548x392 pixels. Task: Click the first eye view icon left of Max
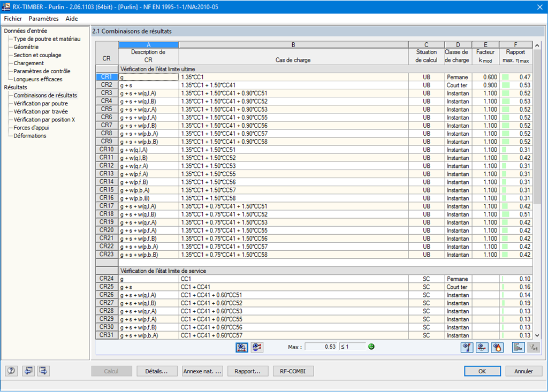[x=242, y=347]
